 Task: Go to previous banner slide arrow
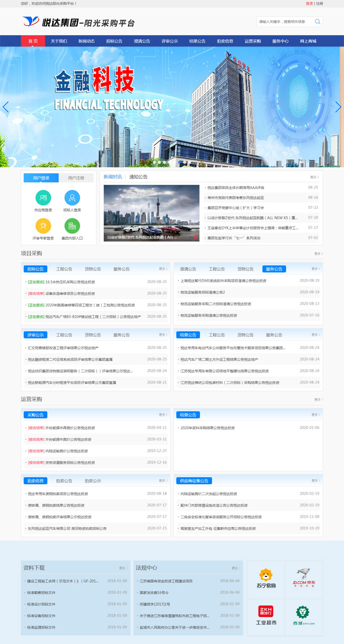pos(6,107)
